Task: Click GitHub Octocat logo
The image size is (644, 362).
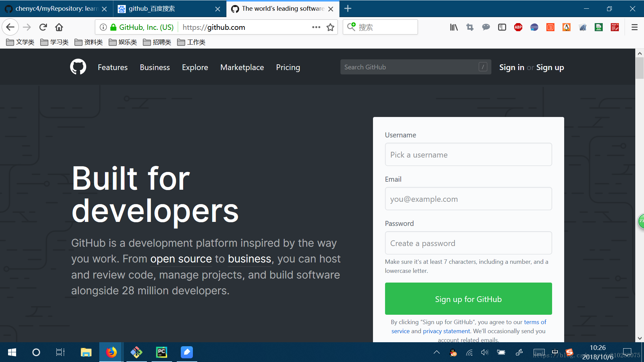Action: (x=78, y=67)
